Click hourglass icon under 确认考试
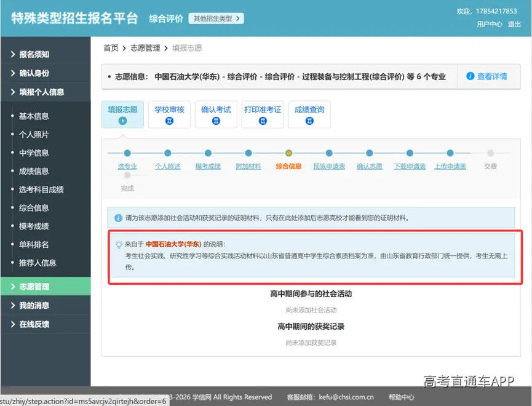The width and height of the screenshot is (532, 406). pyautogui.click(x=216, y=121)
